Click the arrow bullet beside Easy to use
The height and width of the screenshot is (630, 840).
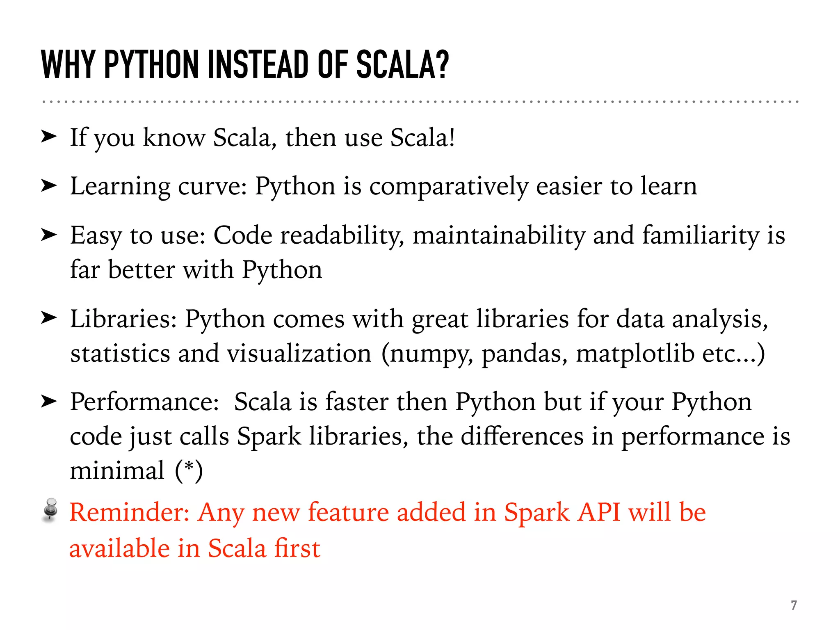click(x=49, y=235)
